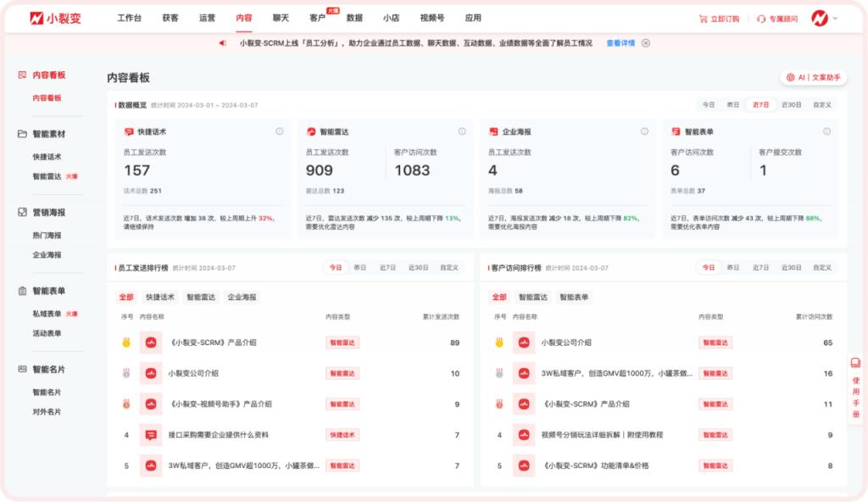This screenshot has width=868, height=502.
Task: Open the user avatar menu
Action: 820,19
